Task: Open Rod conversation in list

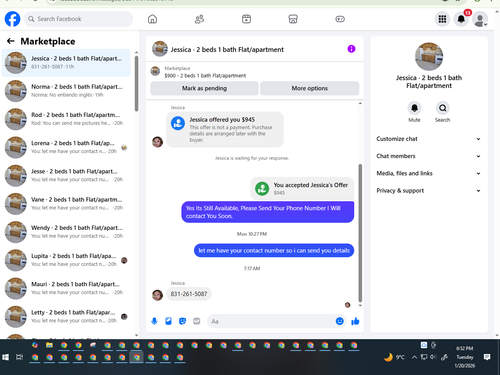Action: (66, 119)
